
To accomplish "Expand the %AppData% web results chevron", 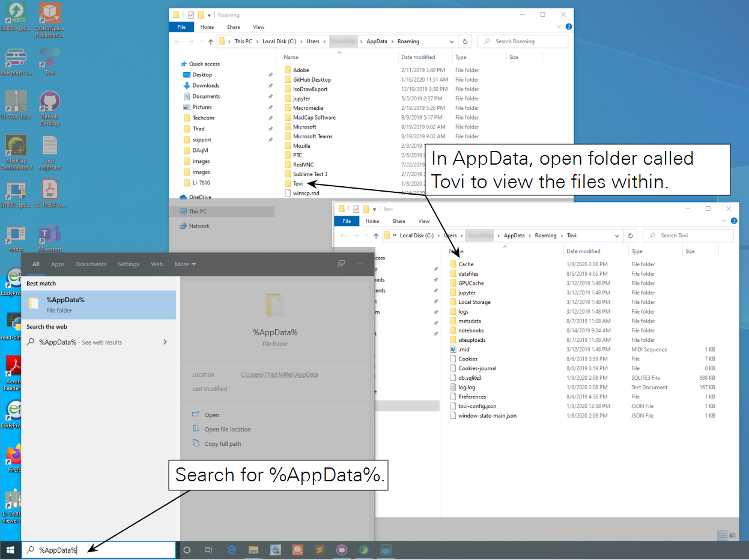I will coord(165,342).
